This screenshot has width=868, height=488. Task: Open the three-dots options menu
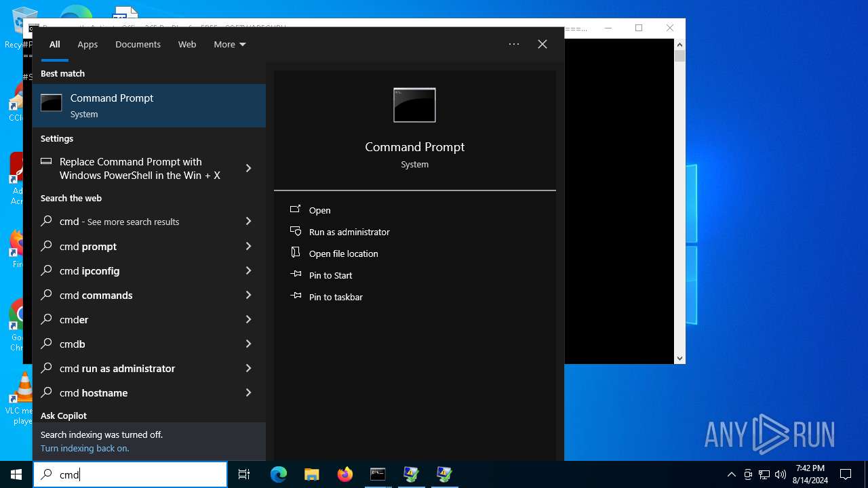pos(514,44)
